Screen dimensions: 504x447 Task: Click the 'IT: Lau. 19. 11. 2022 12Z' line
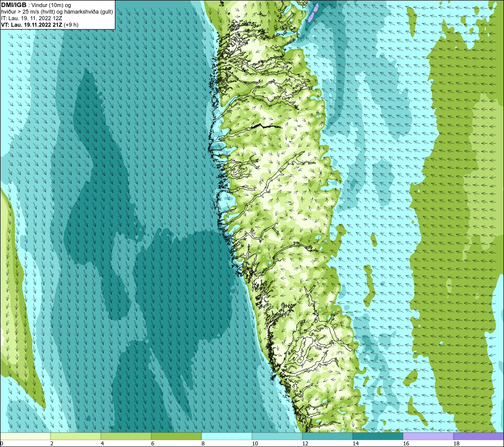point(31,18)
